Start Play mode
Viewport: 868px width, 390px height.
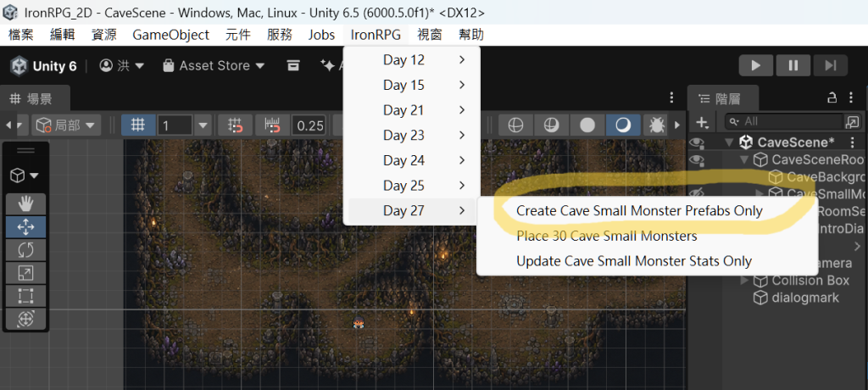click(756, 65)
